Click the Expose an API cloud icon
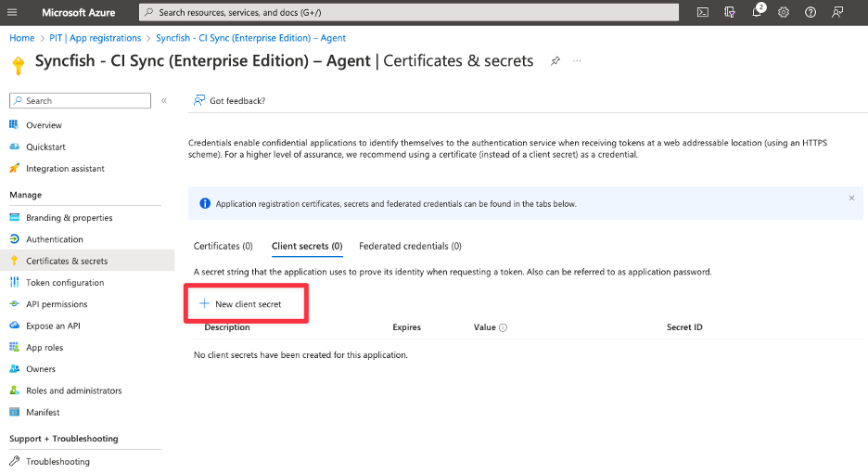 (x=15, y=326)
